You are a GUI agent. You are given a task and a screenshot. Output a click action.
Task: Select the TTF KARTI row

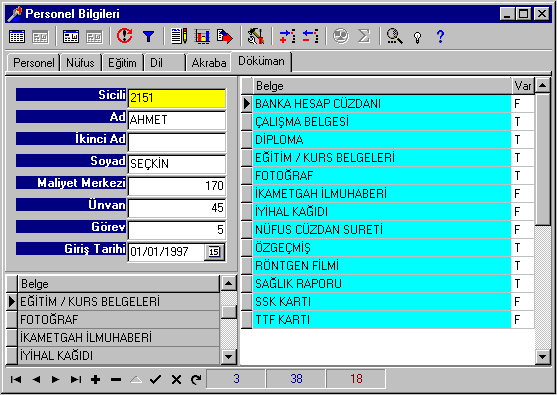[x=382, y=320]
